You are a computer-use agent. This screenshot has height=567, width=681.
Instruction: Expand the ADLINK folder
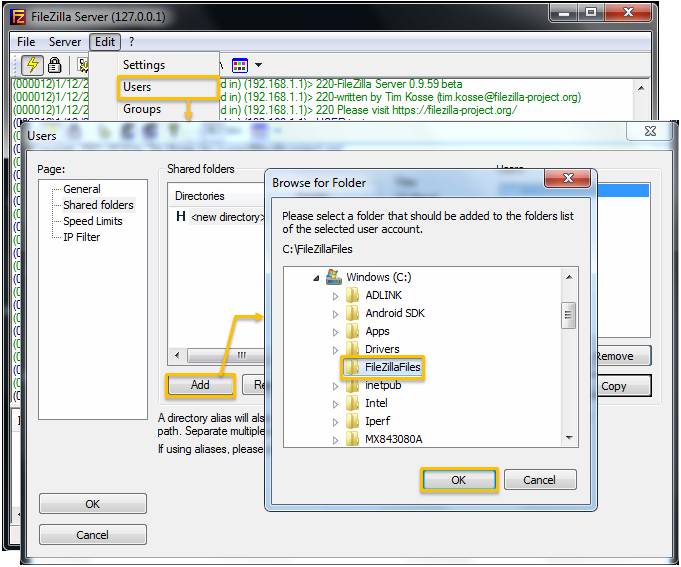[x=335, y=296]
